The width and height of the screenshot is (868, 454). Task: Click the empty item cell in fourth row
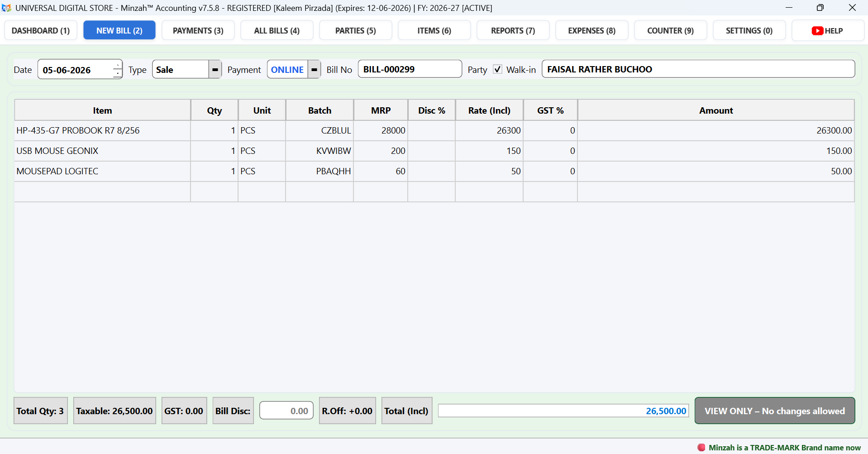click(103, 191)
